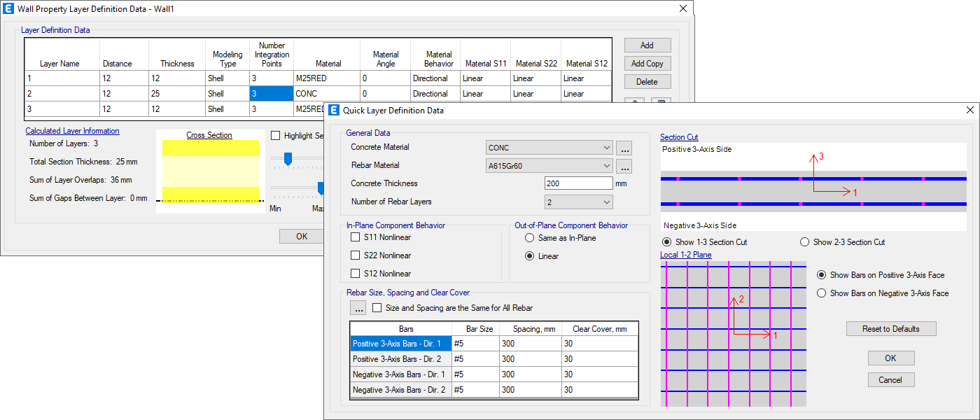Click the Wall Property window title bar app icon

click(9, 8)
